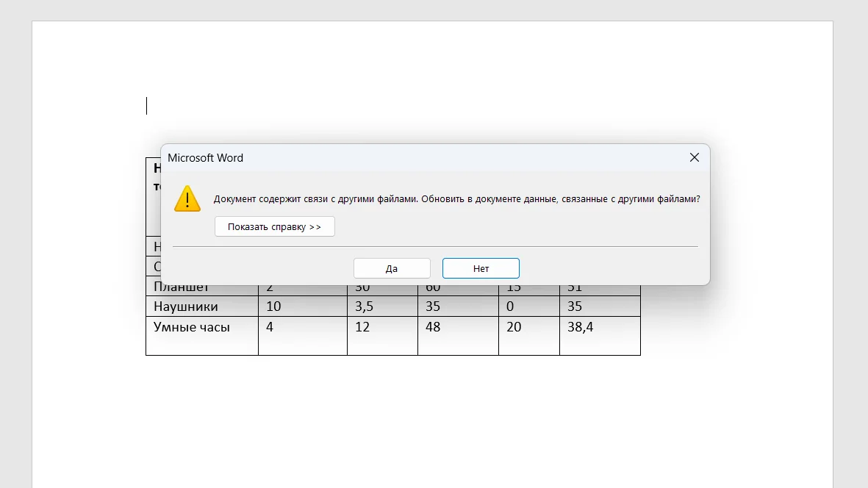Click the Microsoft Word dialog title
868x488 pixels.
(205, 158)
